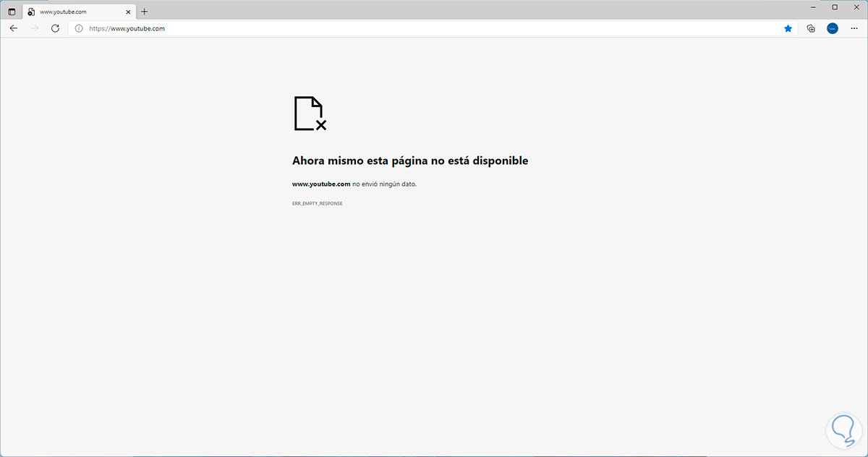Open a new tab with plus button

pyautogui.click(x=144, y=12)
